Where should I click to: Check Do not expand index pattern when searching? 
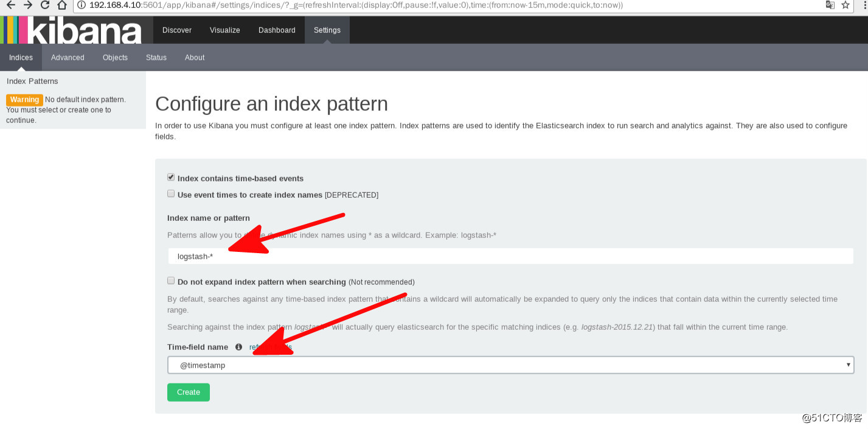[171, 281]
